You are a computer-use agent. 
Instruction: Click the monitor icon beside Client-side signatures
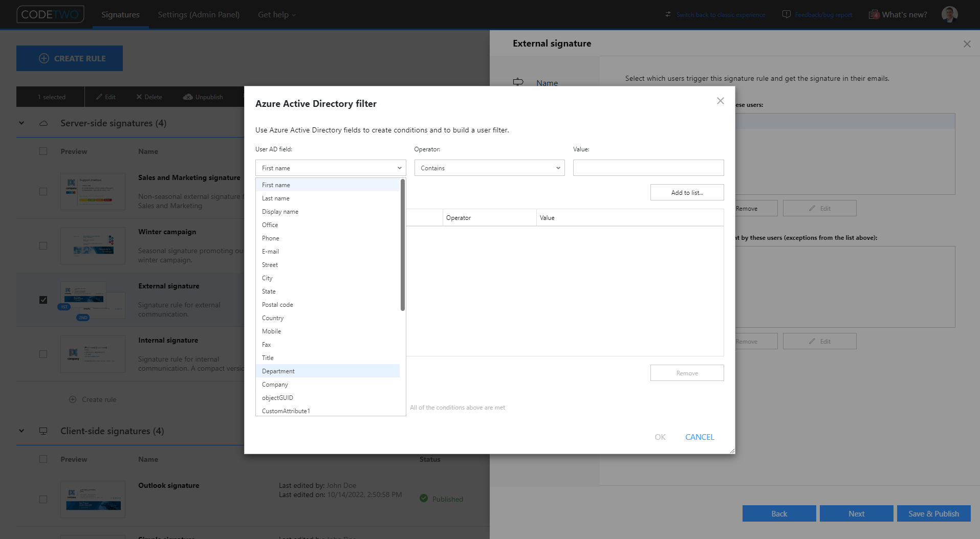(43, 431)
